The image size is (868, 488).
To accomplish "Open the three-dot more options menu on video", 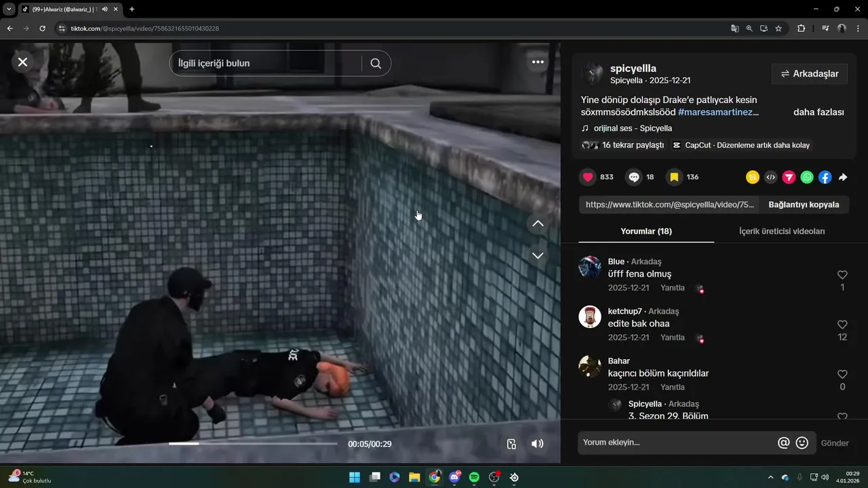I will pyautogui.click(x=538, y=62).
